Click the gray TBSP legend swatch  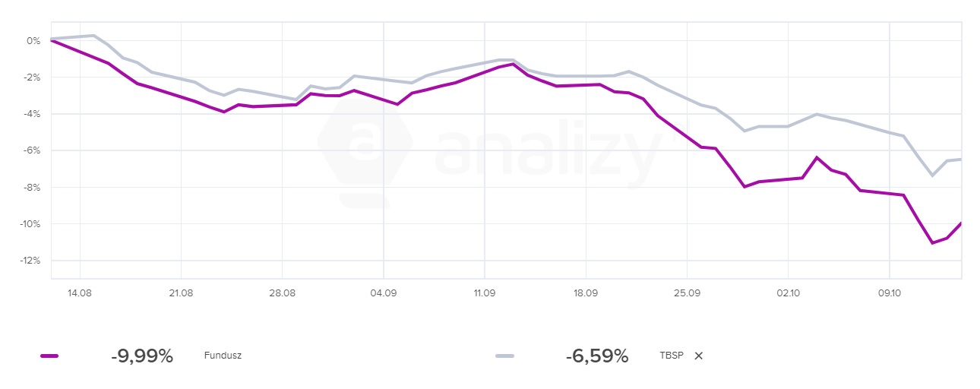tap(504, 356)
